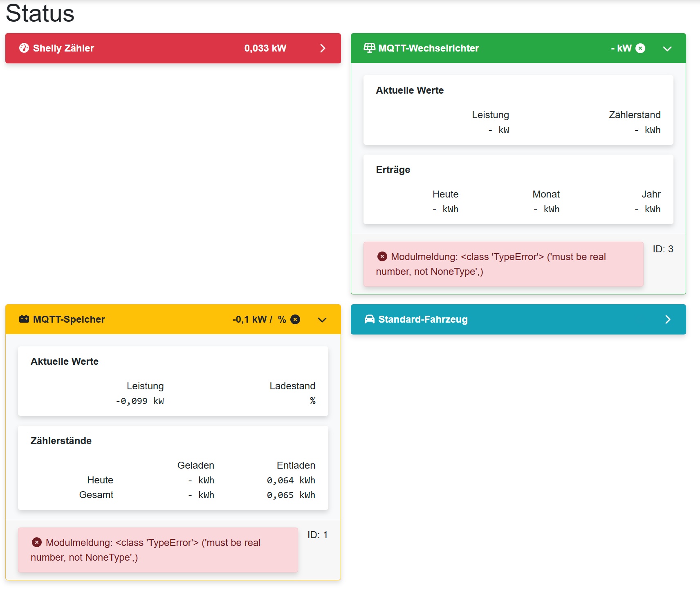The image size is (700, 604).
Task: Click the Shelly Zähler header title
Action: (x=63, y=48)
